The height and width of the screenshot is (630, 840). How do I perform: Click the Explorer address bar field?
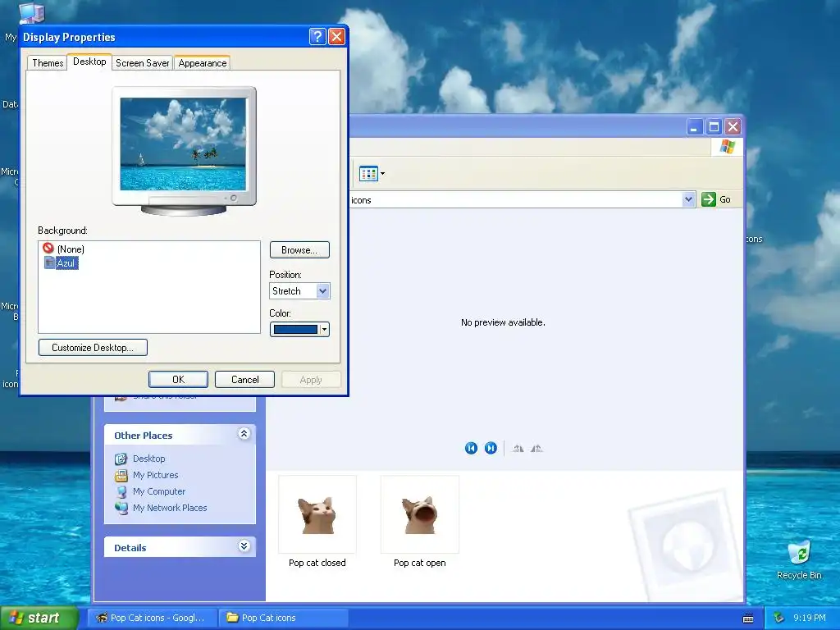(x=517, y=200)
